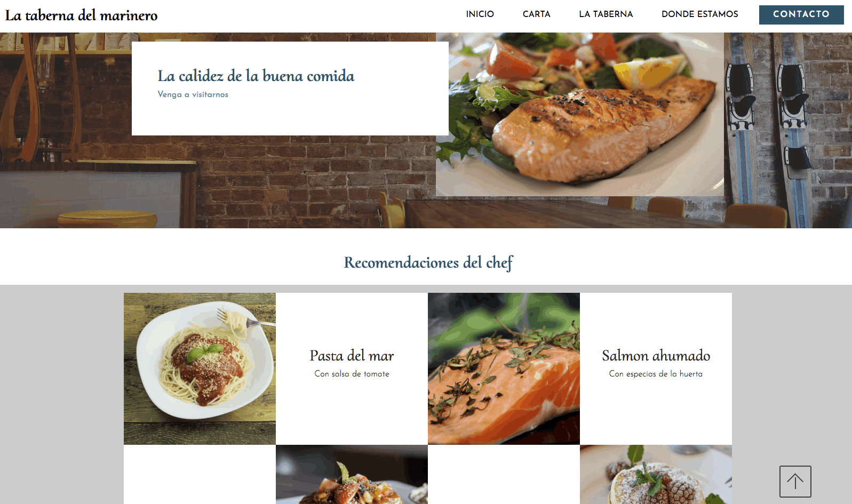The image size is (852, 504).
Task: Click La calidez de la buena comida heading
Action: click(256, 76)
